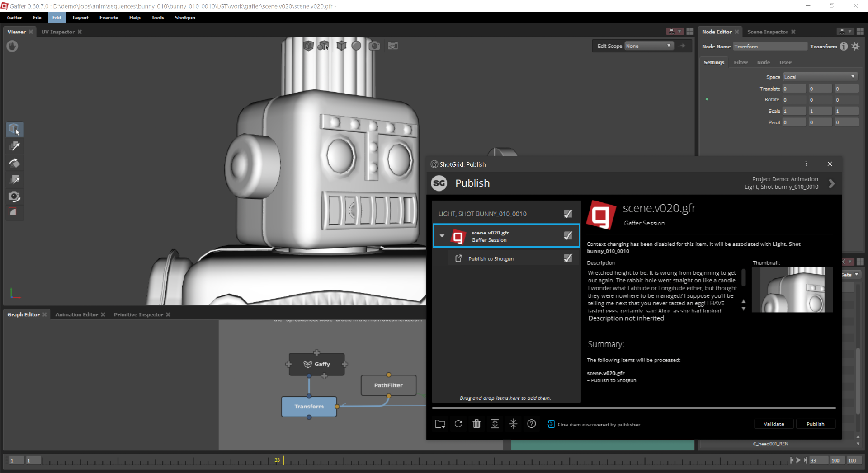Open the Edit menu
868x473 pixels.
[57, 18]
